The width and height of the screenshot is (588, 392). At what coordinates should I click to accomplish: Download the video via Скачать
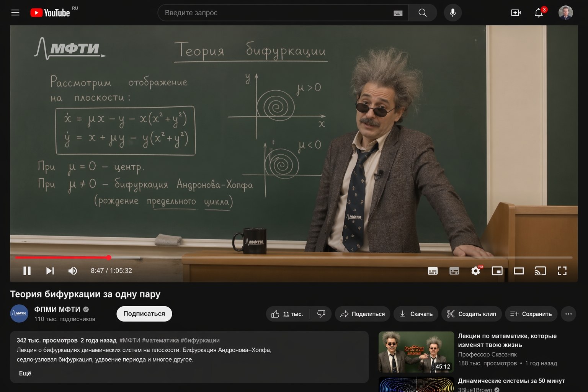(x=416, y=314)
